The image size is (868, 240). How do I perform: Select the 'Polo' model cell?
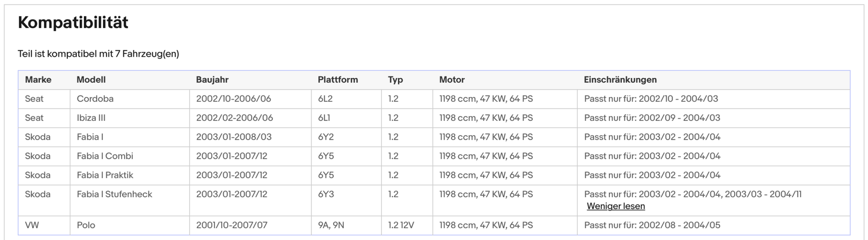point(86,225)
